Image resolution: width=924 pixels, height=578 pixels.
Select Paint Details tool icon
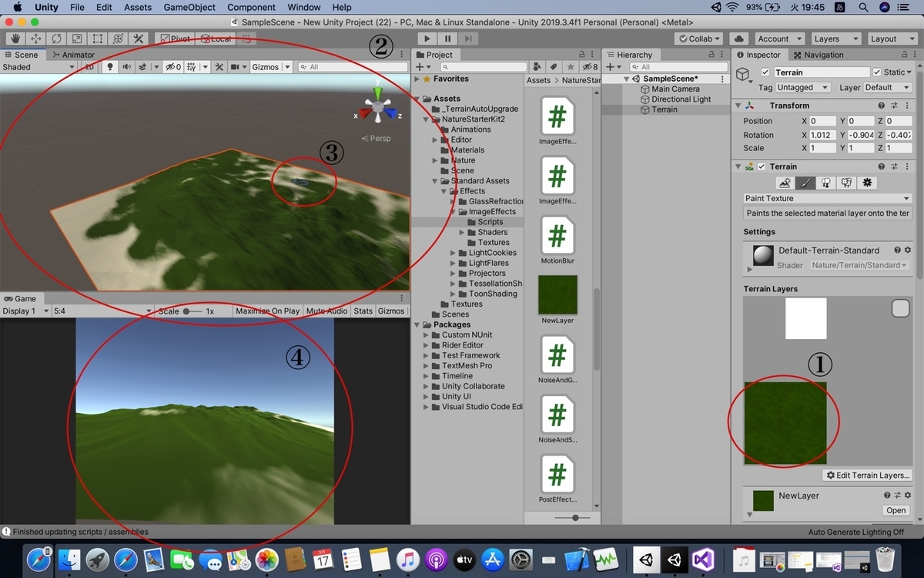click(847, 183)
